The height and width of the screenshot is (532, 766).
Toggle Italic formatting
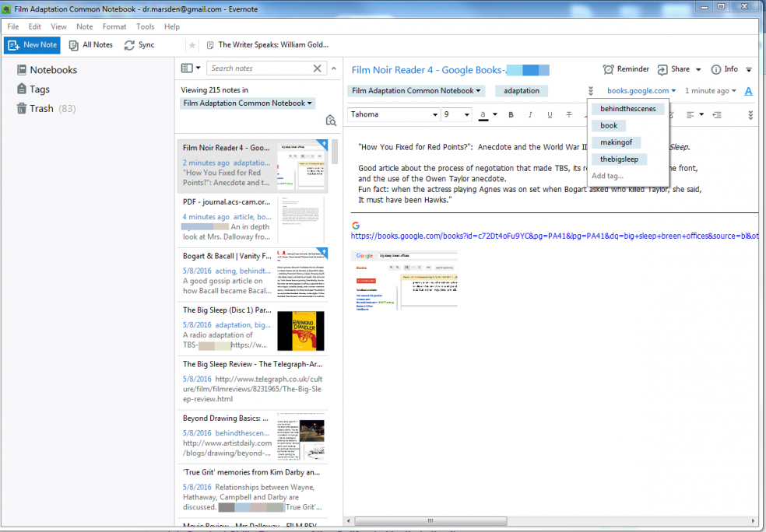click(530, 114)
